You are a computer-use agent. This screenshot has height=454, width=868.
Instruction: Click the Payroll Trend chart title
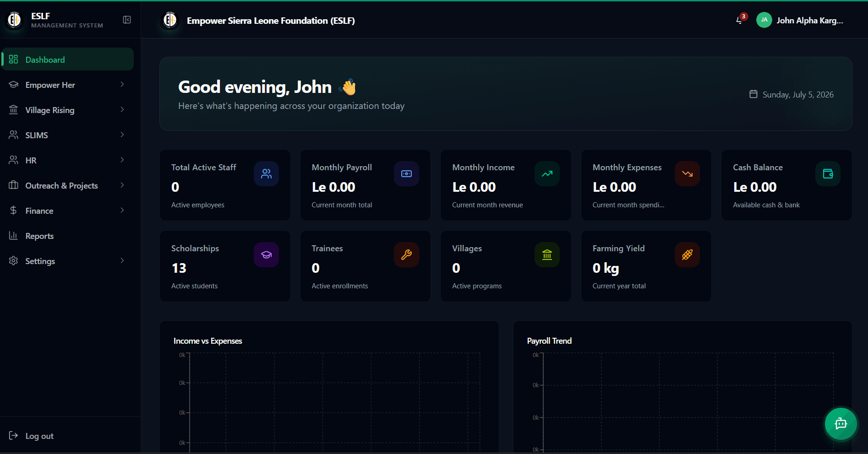click(549, 340)
